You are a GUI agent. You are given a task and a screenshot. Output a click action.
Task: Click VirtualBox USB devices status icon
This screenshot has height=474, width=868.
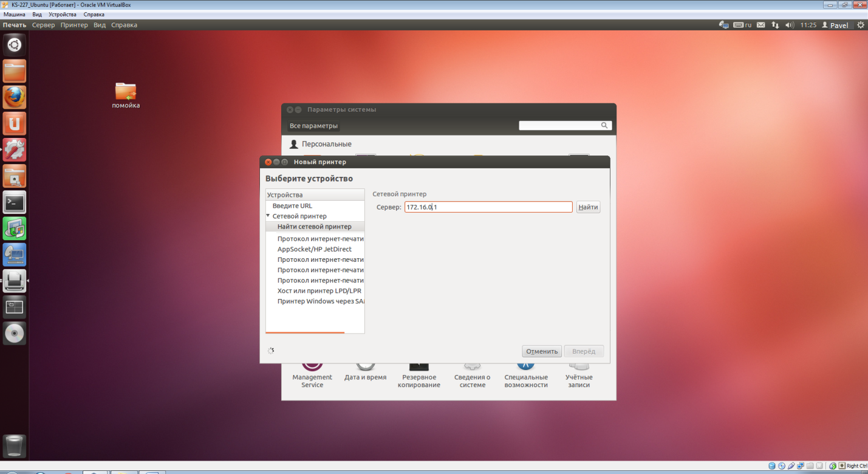790,466
